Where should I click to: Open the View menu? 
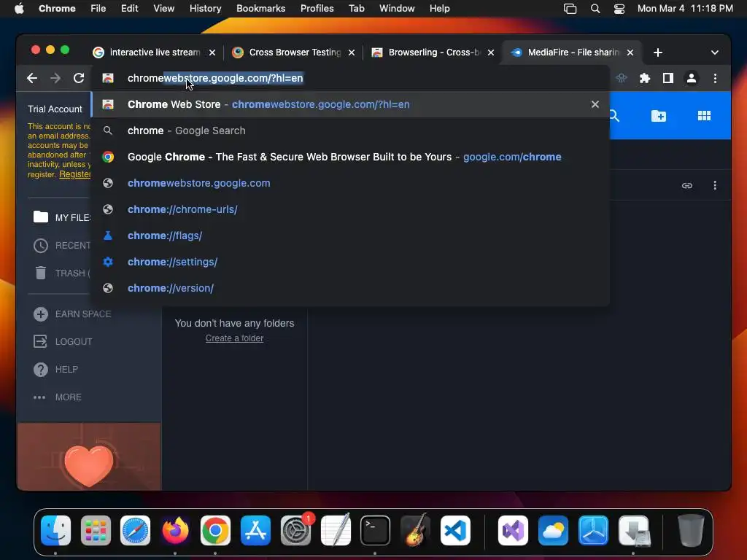(x=163, y=9)
